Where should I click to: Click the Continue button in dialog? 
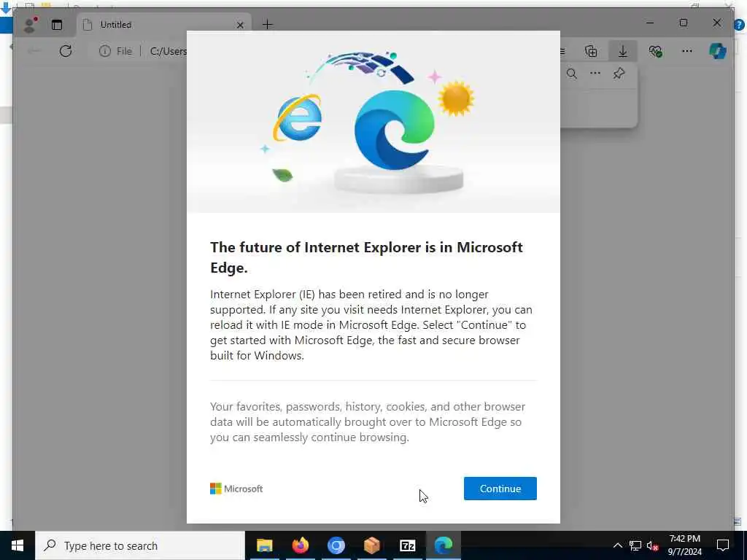[500, 488]
